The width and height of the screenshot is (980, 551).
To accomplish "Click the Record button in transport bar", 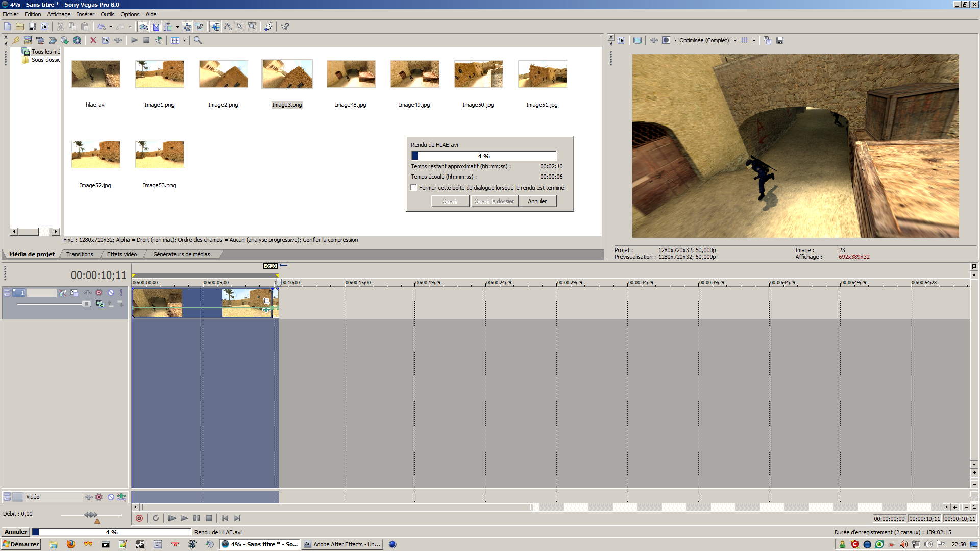I will pyautogui.click(x=139, y=518).
